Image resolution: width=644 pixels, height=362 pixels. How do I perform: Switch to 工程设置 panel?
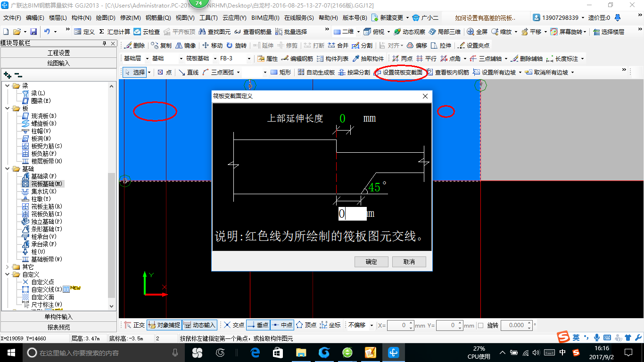(59, 53)
